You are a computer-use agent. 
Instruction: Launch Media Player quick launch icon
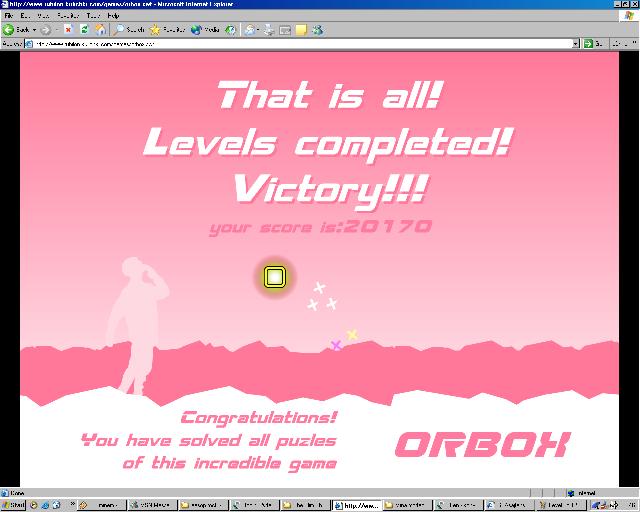click(33, 505)
